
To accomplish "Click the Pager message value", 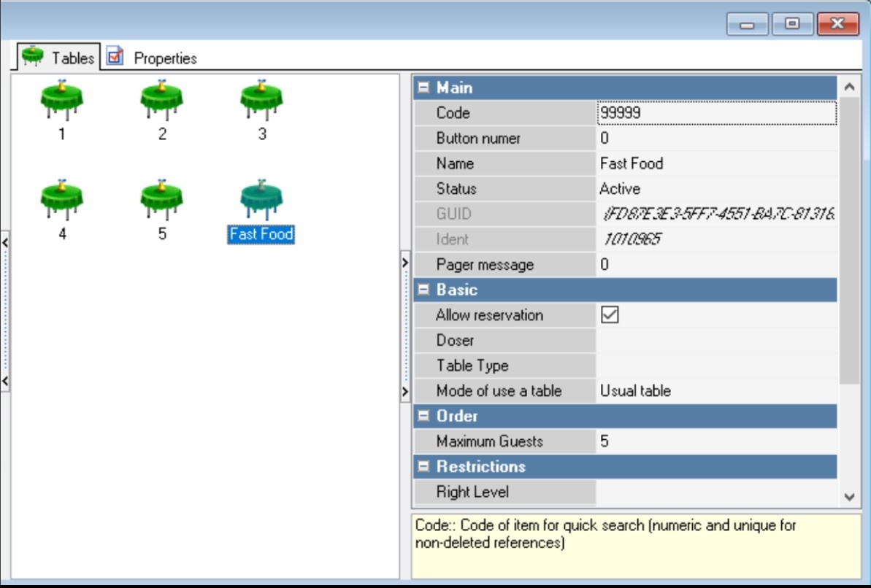I will click(716, 264).
